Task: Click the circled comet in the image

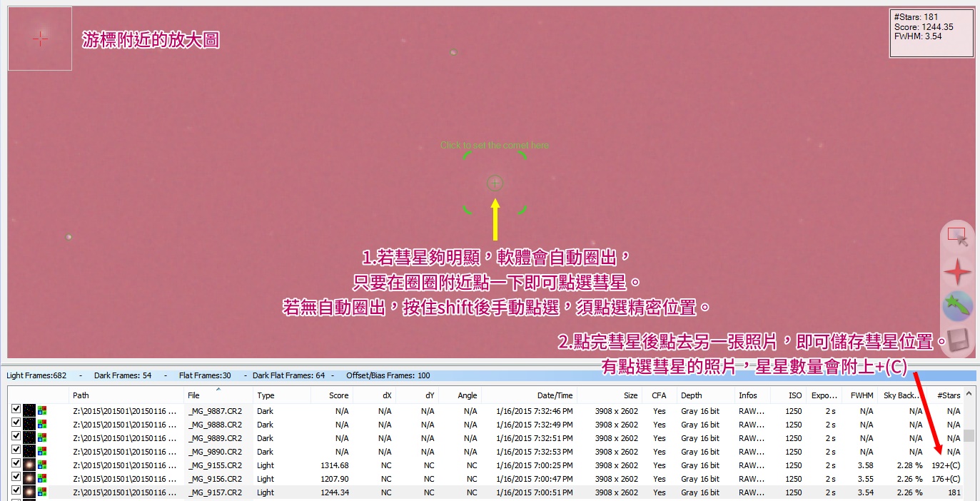Action: pyautogui.click(x=495, y=183)
